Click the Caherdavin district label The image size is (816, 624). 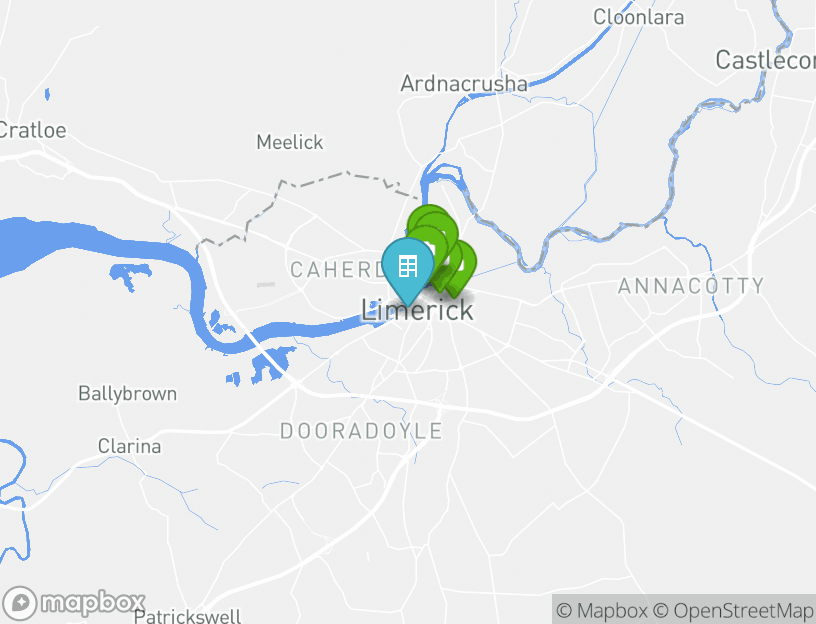point(336,270)
